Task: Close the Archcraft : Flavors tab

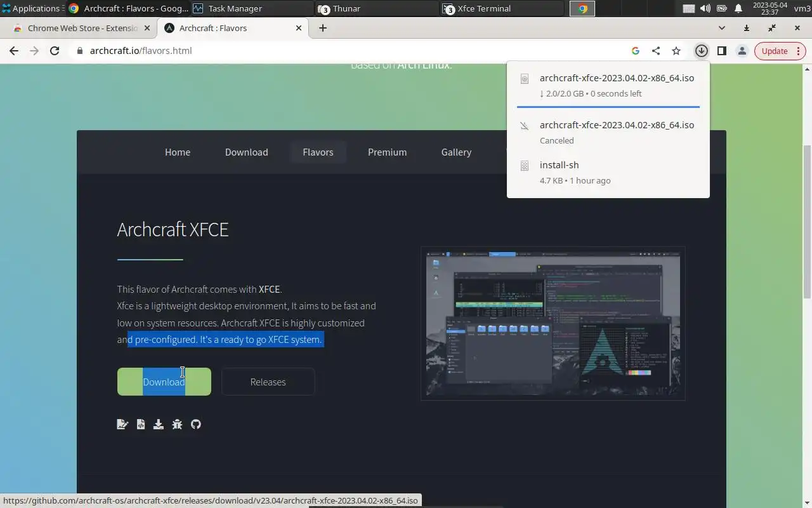Action: (299, 28)
